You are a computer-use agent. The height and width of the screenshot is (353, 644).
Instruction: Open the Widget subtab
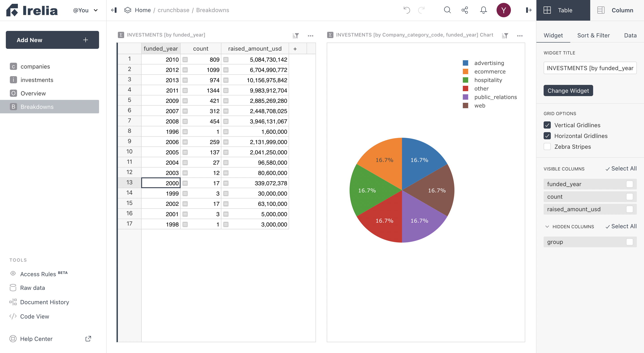coord(553,35)
